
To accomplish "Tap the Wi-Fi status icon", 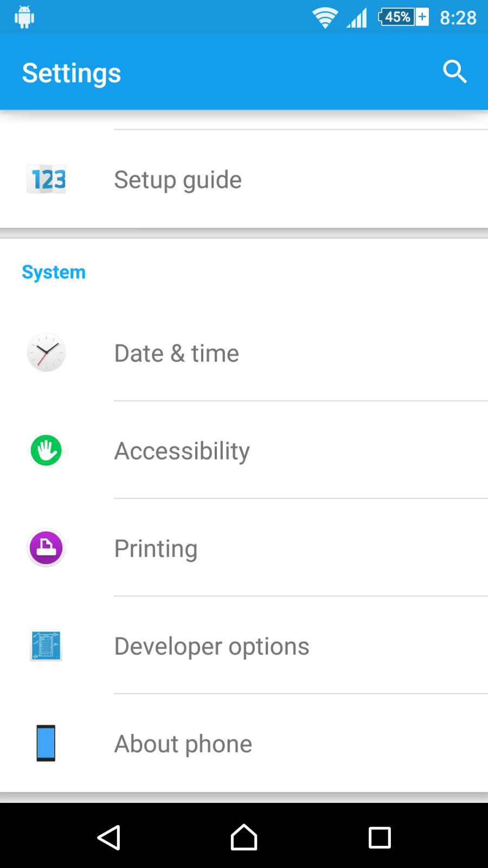I will pos(325,18).
